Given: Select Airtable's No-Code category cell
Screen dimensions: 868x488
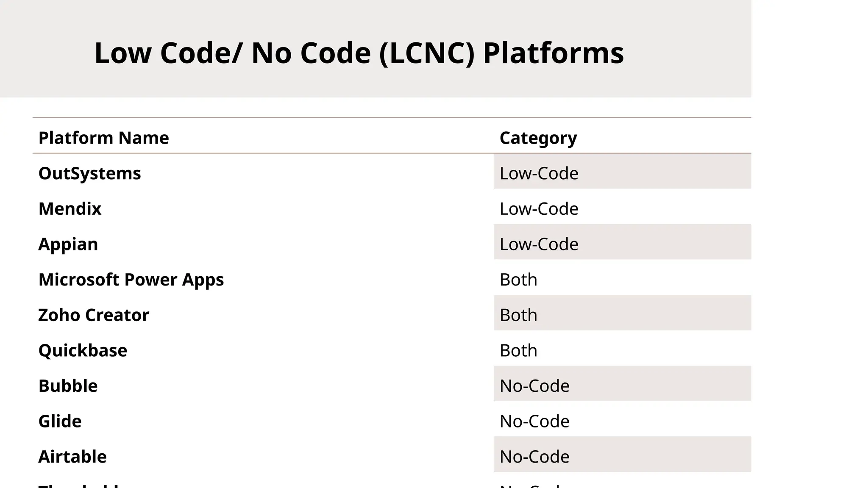Looking at the screenshot, I should (x=534, y=457).
